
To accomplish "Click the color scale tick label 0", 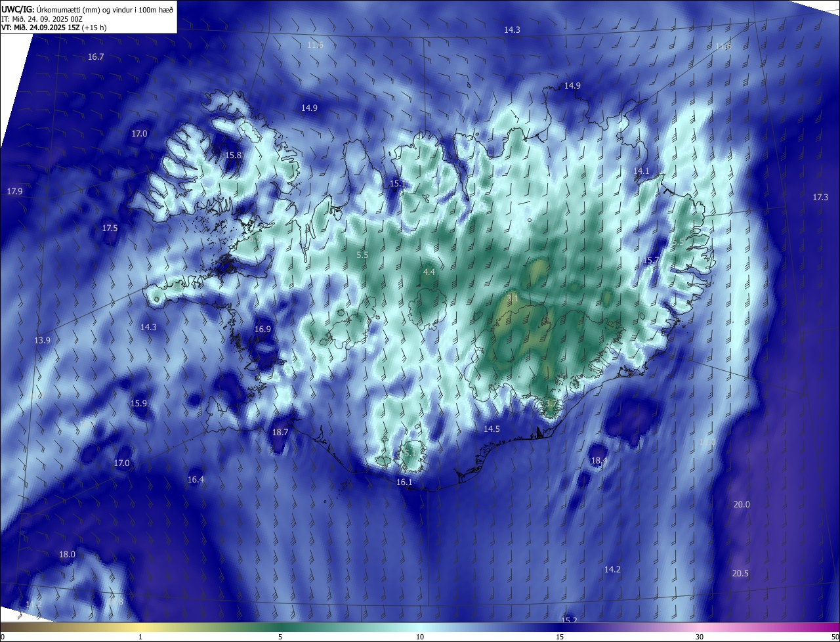I will (2, 637).
